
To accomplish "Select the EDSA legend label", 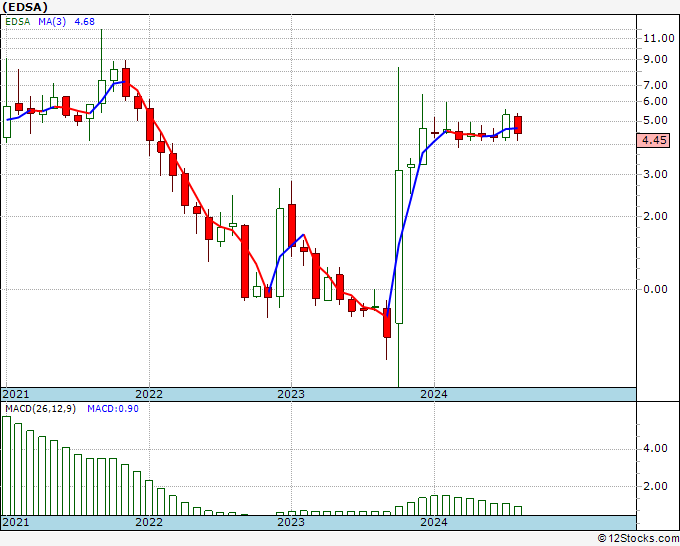I will click(x=18, y=22).
